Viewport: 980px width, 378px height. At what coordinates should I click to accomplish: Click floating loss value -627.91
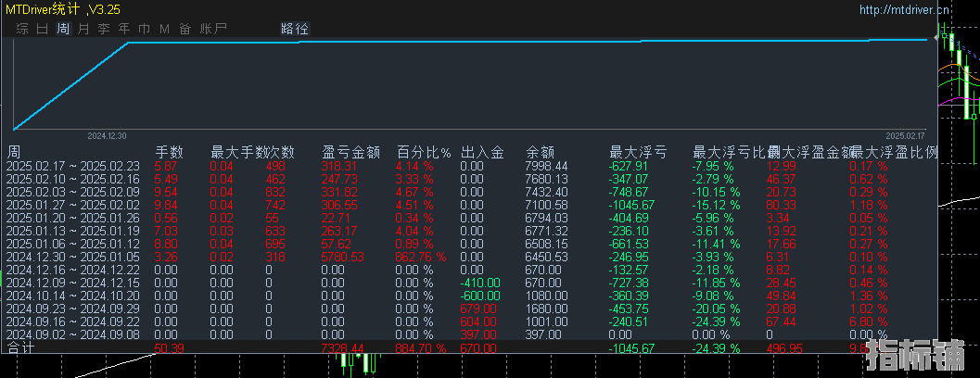[x=630, y=166]
